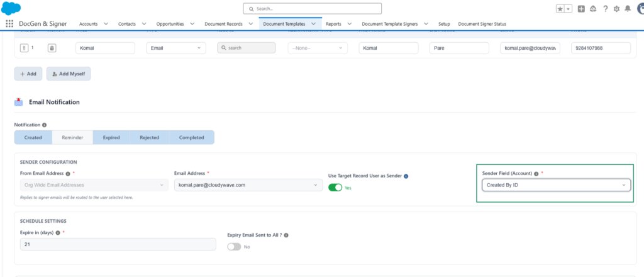Open the Notifications bell
This screenshot has height=277, width=644.
click(628, 9)
